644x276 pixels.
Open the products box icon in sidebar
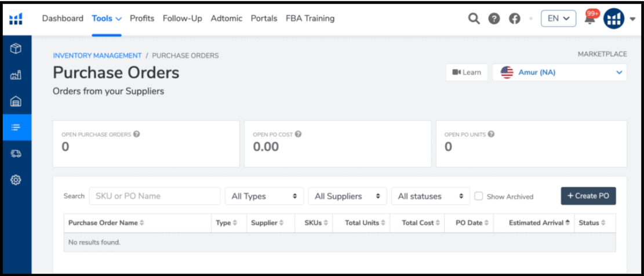coord(16,49)
